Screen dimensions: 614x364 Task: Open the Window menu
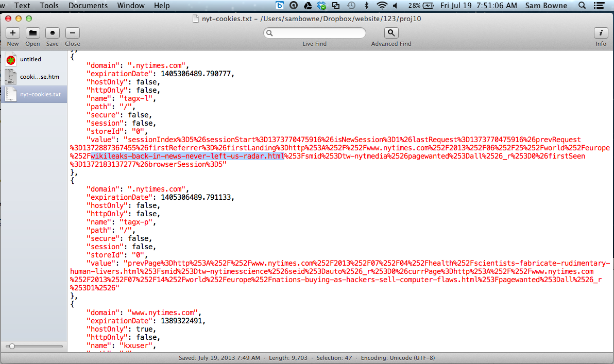click(131, 6)
